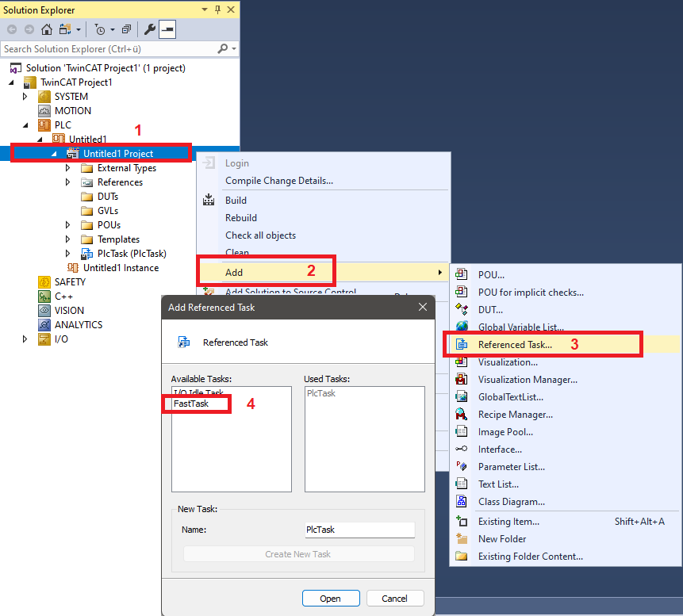The width and height of the screenshot is (683, 616).
Task: Pin the Solution Explorer panel
Action: point(217,10)
